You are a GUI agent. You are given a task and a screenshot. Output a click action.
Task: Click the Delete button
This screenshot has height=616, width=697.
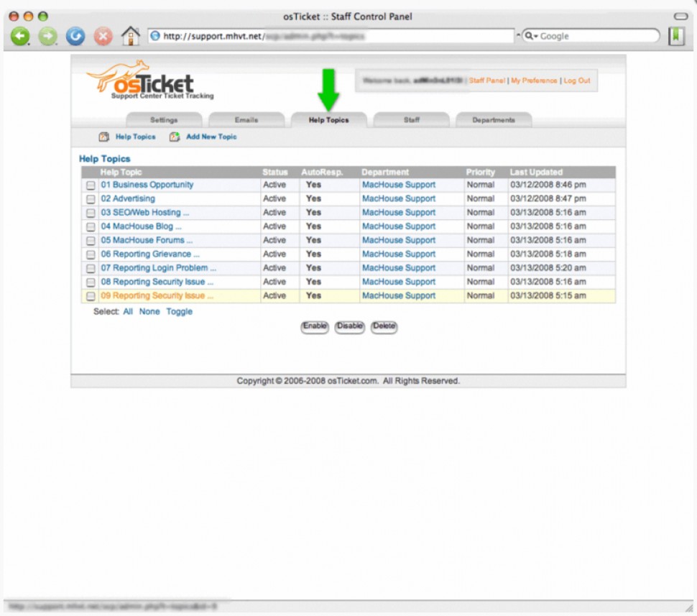pyautogui.click(x=384, y=326)
